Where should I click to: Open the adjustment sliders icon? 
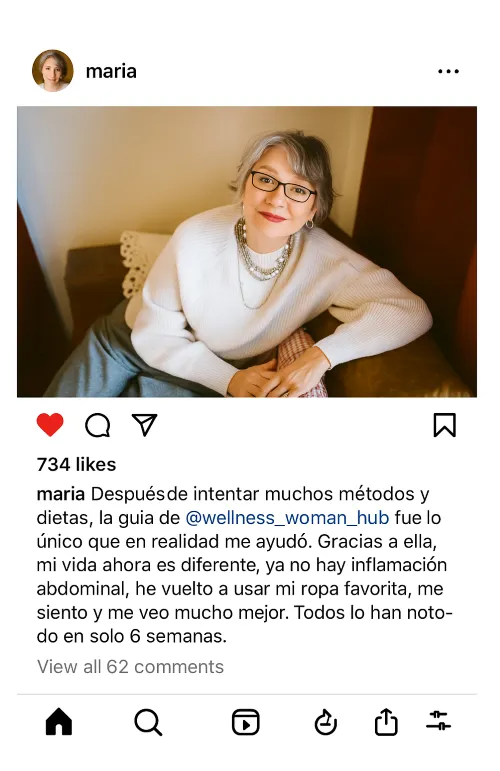438,721
